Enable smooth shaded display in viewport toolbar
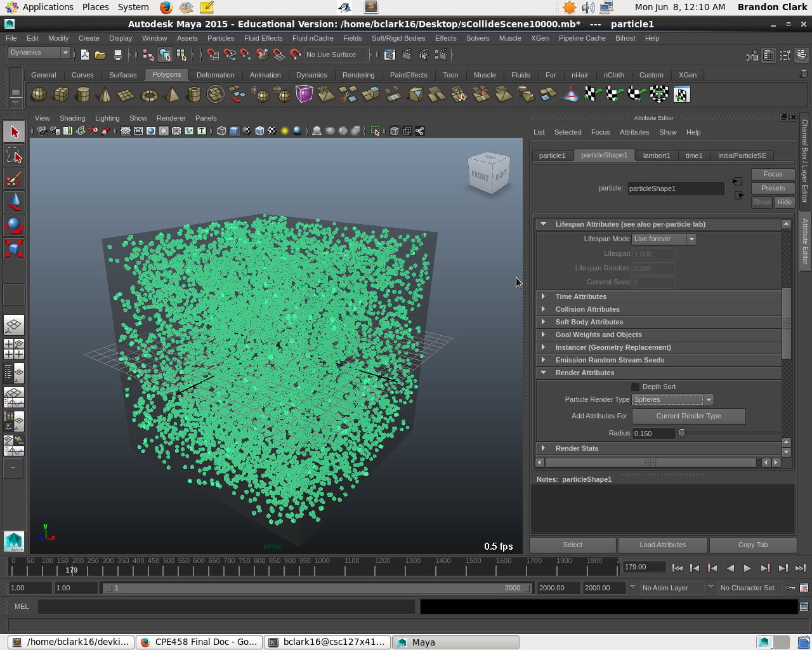This screenshot has width=812, height=650. pyautogui.click(x=233, y=131)
